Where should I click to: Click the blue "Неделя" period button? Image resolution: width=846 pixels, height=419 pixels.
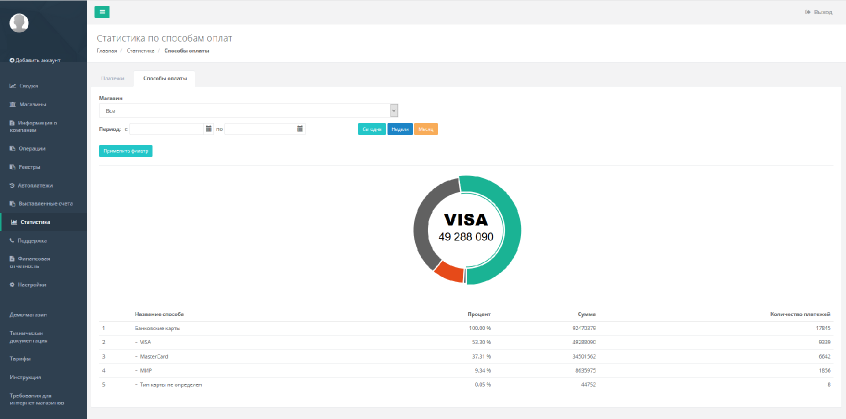coord(400,129)
